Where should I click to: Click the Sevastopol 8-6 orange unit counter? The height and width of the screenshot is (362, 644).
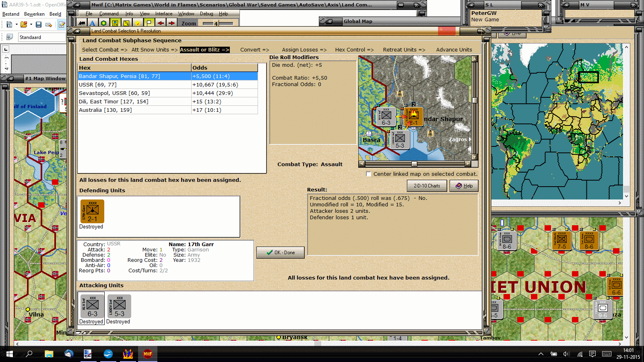[589, 241]
